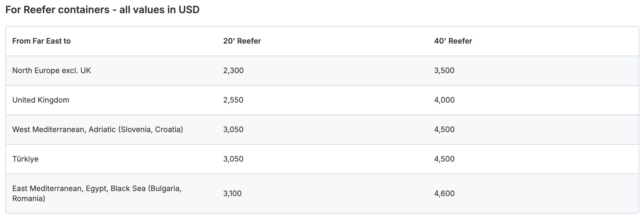Click Türkiye's 40' Reefer value of 4,500
Image resolution: width=644 pixels, height=219 pixels.
[x=444, y=159]
